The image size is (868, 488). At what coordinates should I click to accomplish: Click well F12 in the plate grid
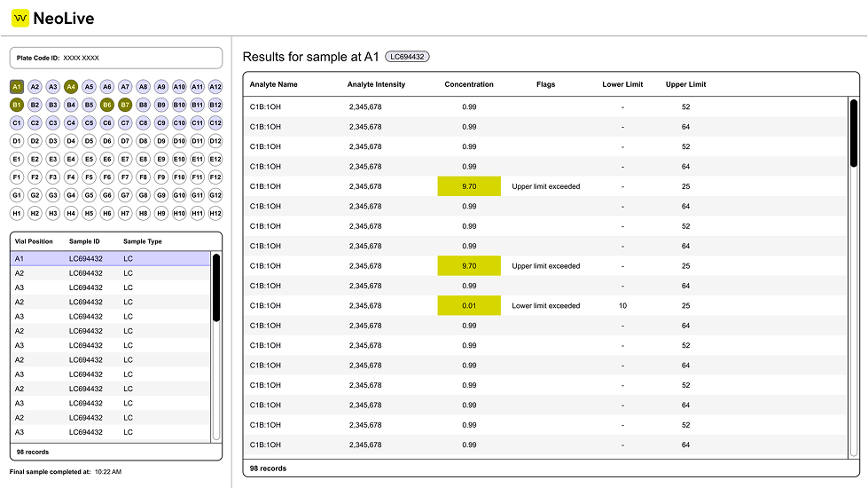pyautogui.click(x=215, y=177)
